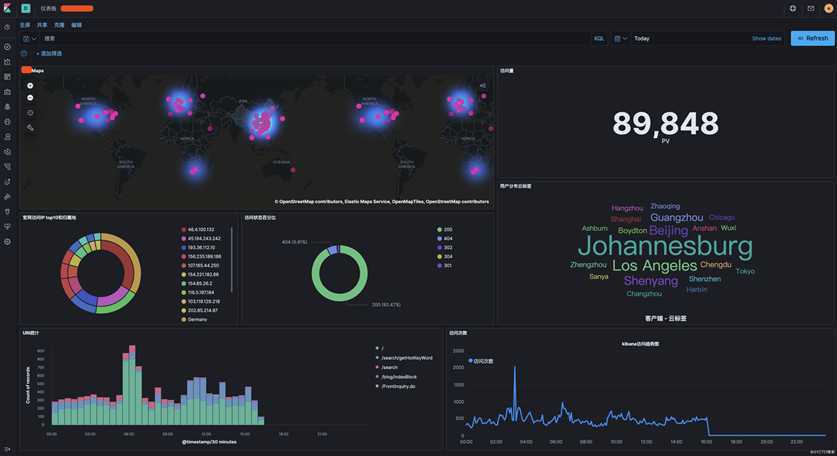Viewport: 837px width, 456px height.
Task: Open Management gear icon in sidebar
Action: (x=7, y=241)
